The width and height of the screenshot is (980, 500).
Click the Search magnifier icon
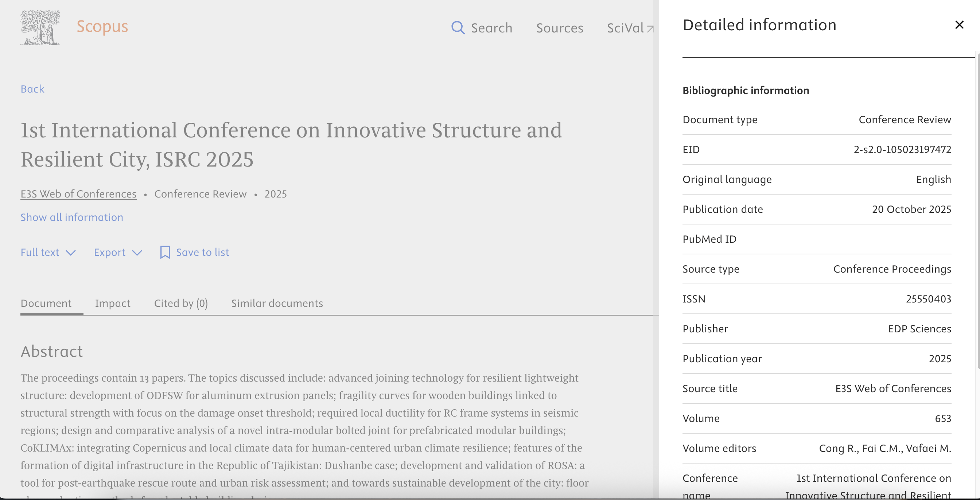click(x=458, y=28)
